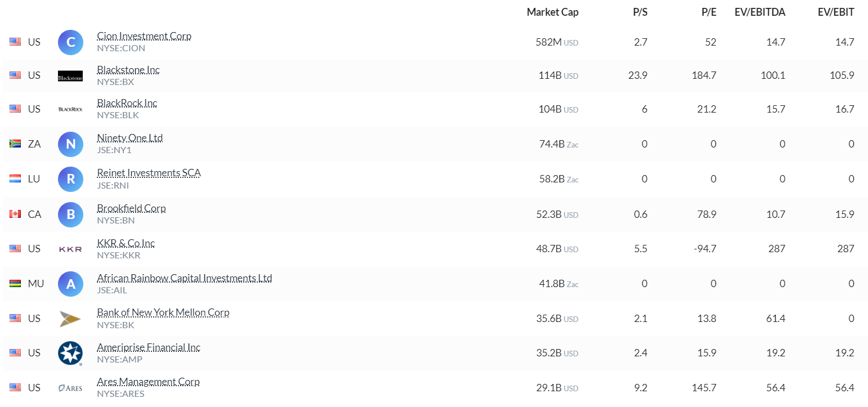Sort by the Market Cap column header
This screenshot has width=868, height=407.
pyautogui.click(x=552, y=12)
